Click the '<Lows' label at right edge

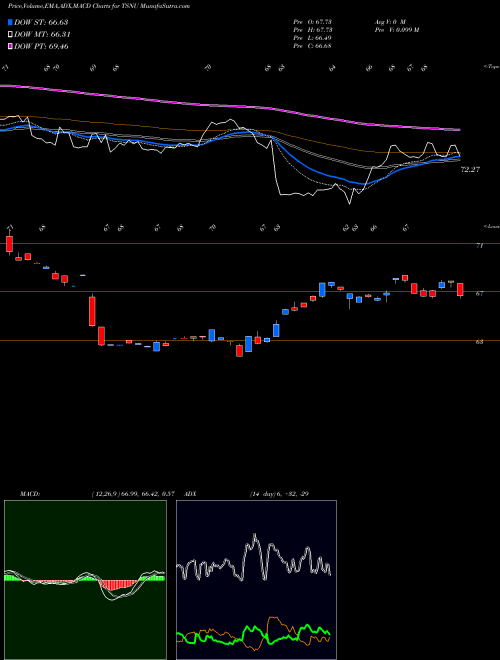(492, 226)
